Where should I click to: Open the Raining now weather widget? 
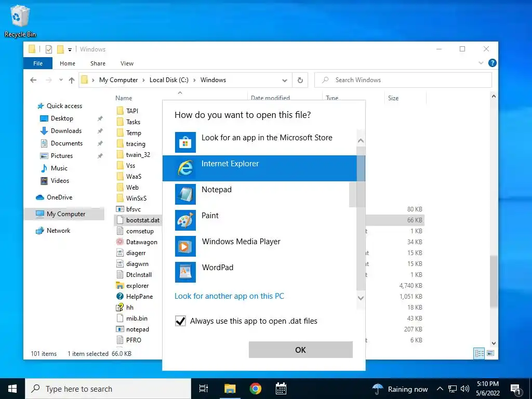pyautogui.click(x=401, y=389)
